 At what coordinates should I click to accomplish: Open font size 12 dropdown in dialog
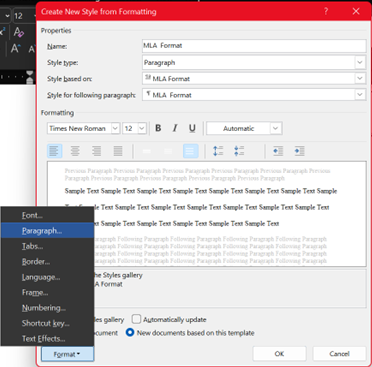click(x=142, y=128)
